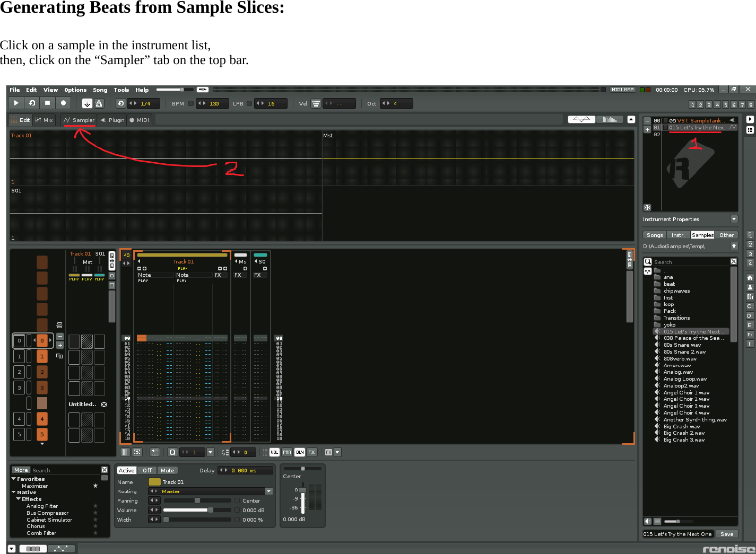Switch to the Mix tab
The width and height of the screenshot is (756, 554).
click(44, 120)
